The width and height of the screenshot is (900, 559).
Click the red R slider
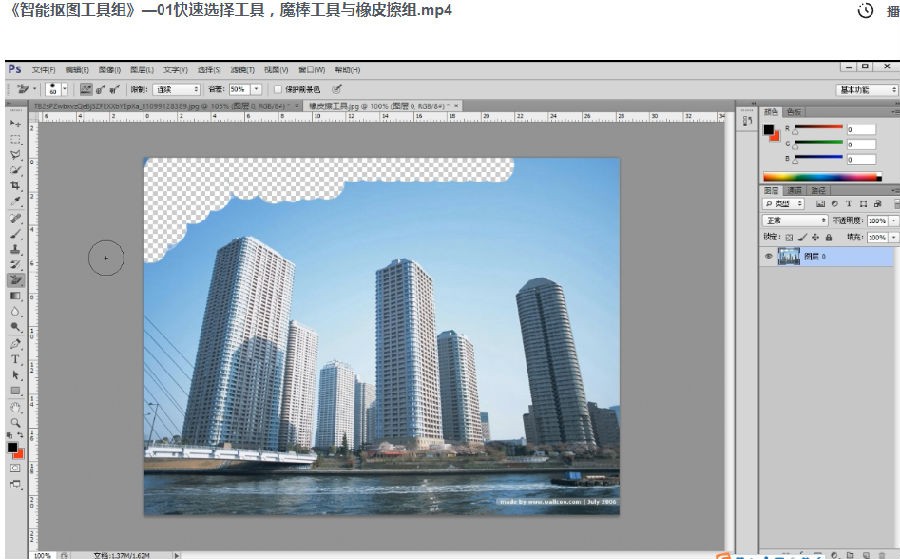point(818,127)
